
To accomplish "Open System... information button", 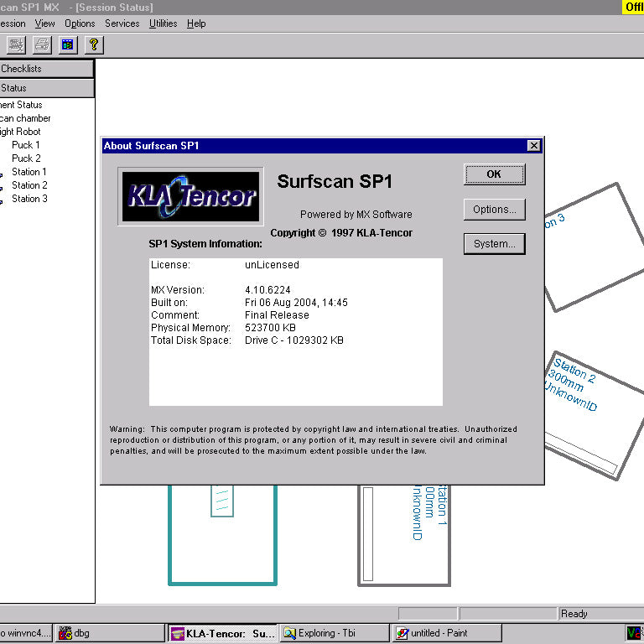I will pyautogui.click(x=495, y=244).
